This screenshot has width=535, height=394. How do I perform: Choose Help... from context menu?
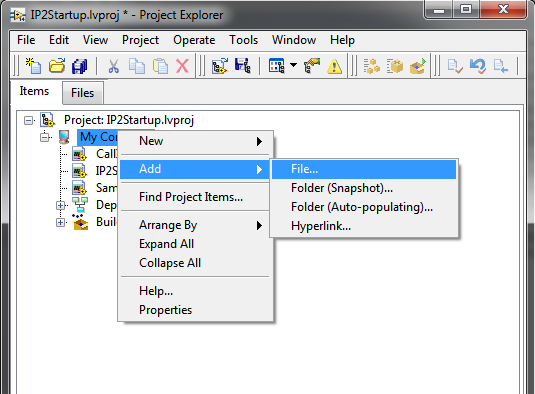pos(196,291)
